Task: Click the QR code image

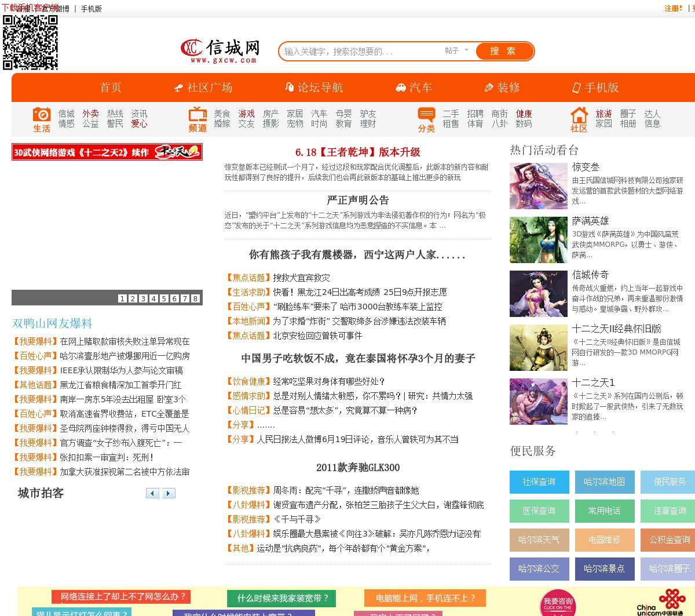Action: [x=31, y=42]
